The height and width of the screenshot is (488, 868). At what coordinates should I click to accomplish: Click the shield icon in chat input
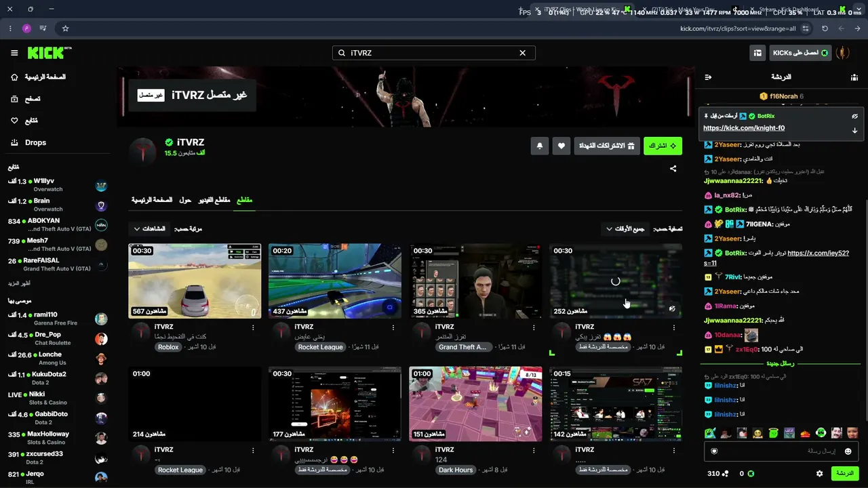click(x=714, y=451)
